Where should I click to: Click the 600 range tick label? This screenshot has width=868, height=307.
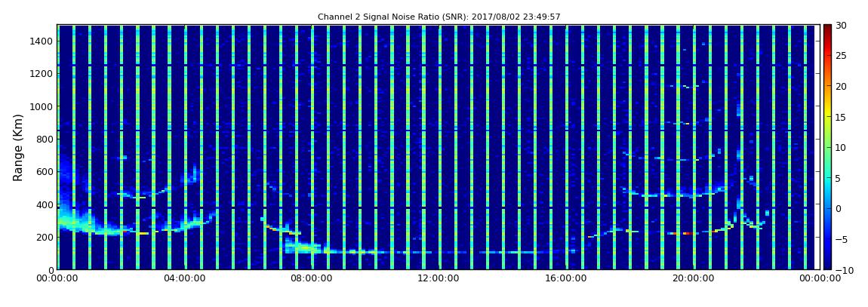click(x=45, y=171)
